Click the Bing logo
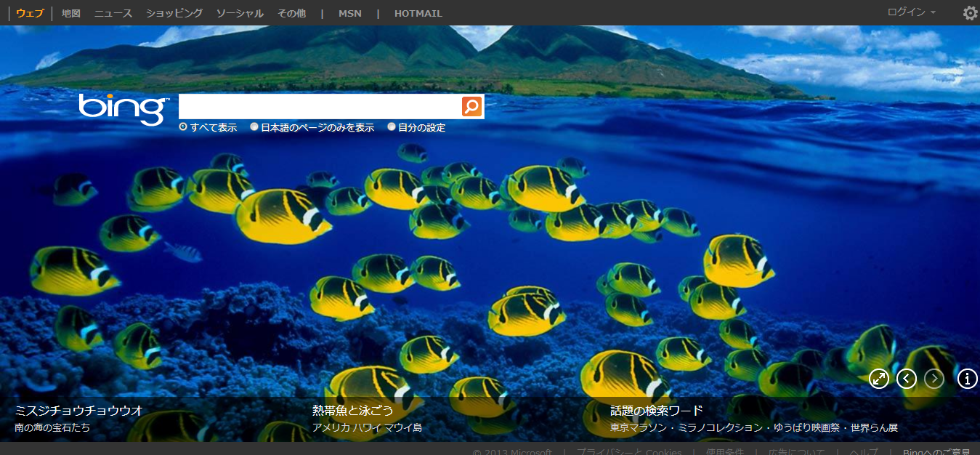This screenshot has width=980, height=455. 123,109
